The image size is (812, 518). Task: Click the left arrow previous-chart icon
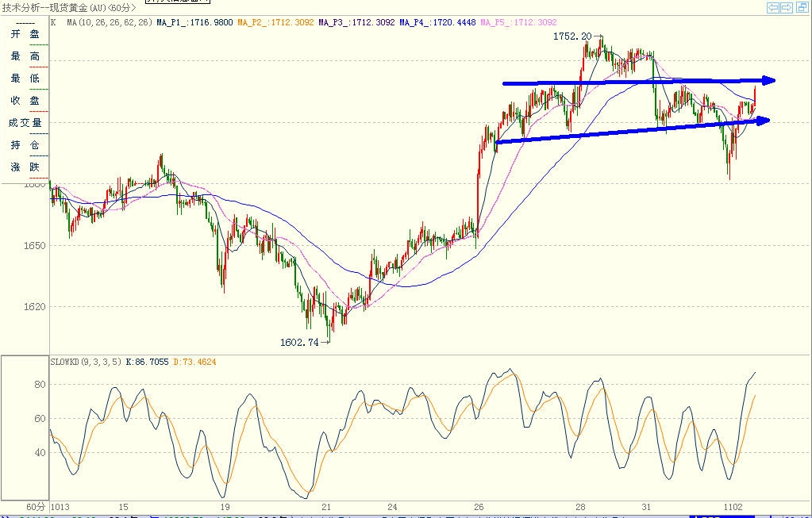coord(773,7)
